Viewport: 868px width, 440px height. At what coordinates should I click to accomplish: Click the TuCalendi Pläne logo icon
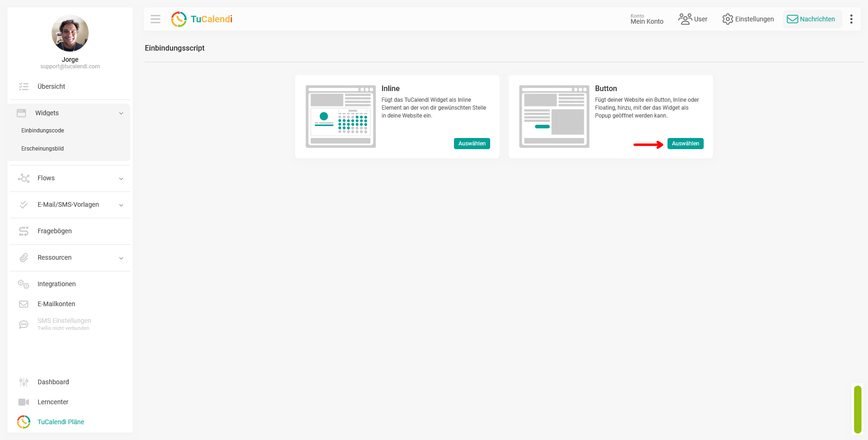[x=24, y=422]
